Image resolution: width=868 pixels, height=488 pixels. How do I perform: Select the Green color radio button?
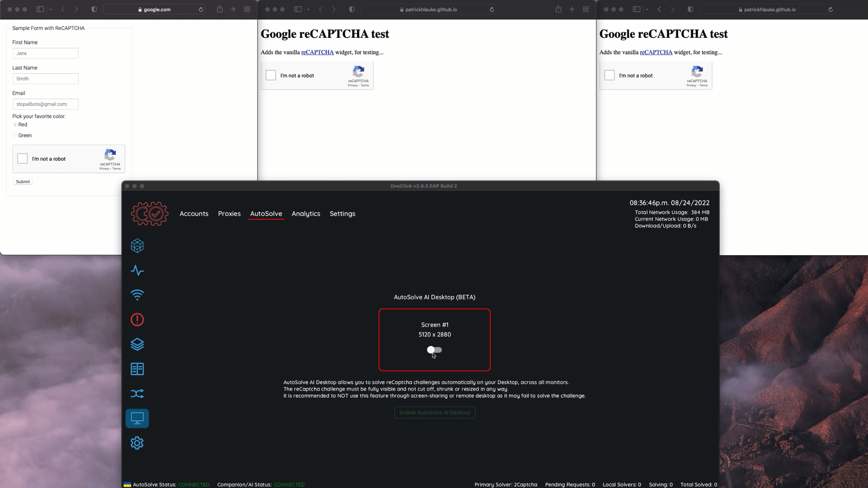(x=15, y=136)
